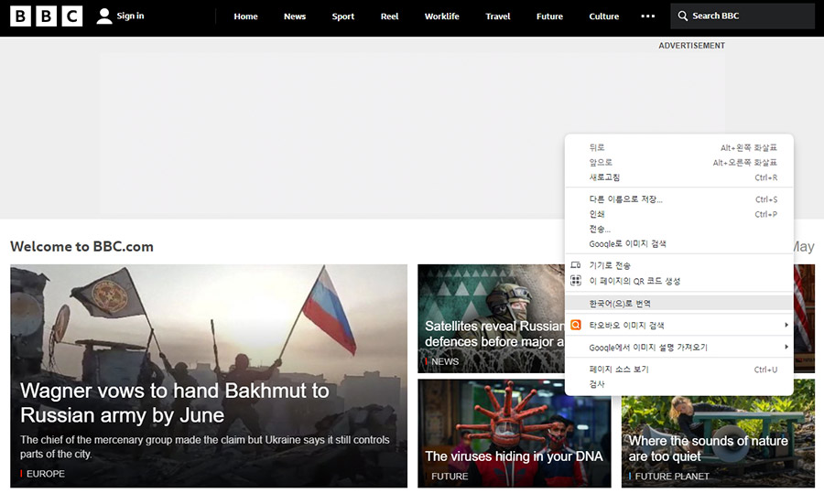Choose Google로 이미지 검색 entry
The height and width of the screenshot is (504, 824).
tap(679, 243)
